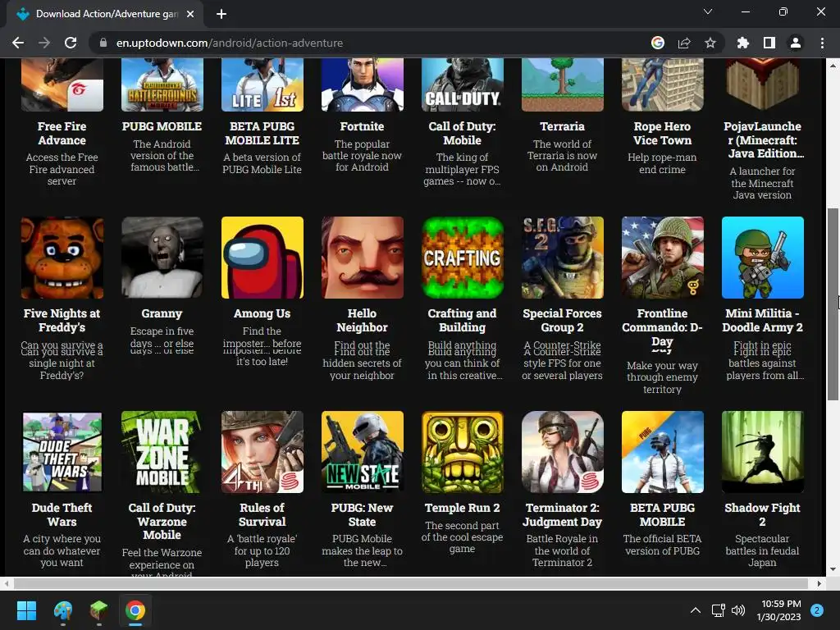Open the PUBG New State icon
The image size is (840, 630).
click(x=362, y=452)
